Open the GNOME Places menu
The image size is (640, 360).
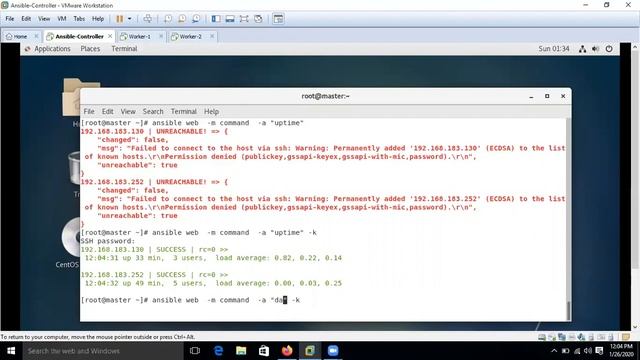point(90,49)
